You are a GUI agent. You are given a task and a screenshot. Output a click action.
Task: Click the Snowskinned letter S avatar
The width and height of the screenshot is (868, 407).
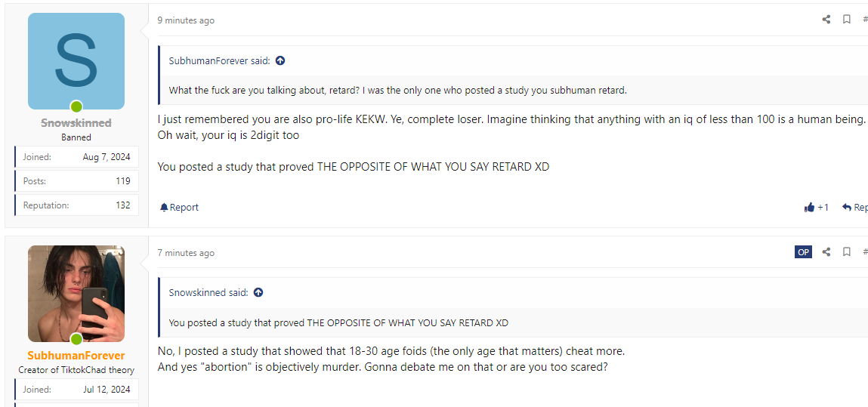pyautogui.click(x=76, y=61)
